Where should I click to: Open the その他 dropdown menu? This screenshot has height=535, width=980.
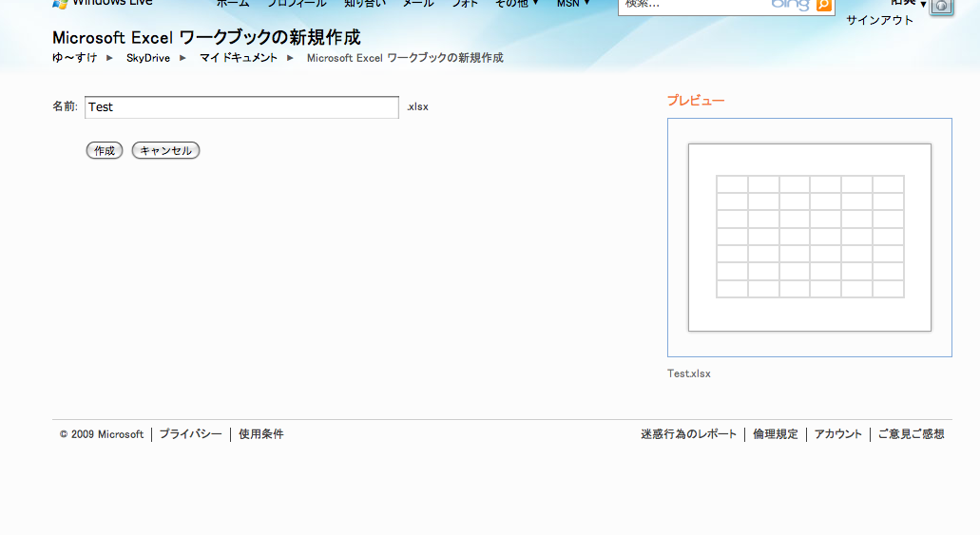tap(516, 4)
